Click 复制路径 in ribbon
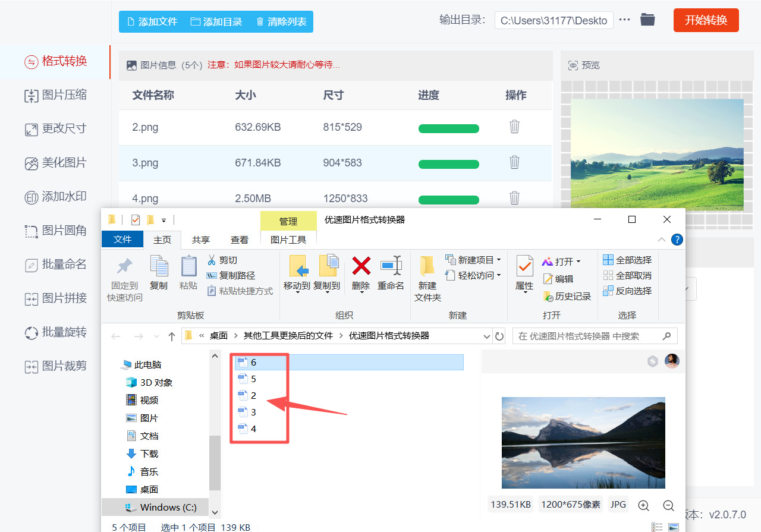 point(231,276)
